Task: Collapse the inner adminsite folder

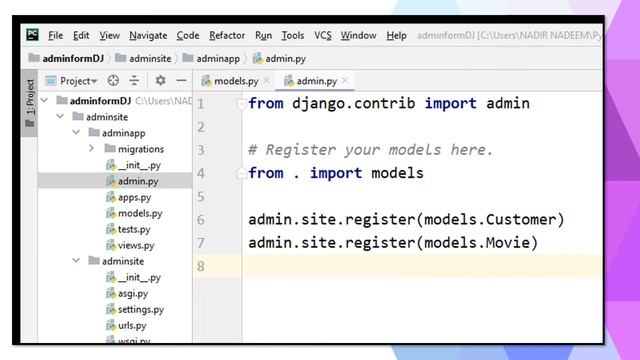Action: (x=76, y=261)
